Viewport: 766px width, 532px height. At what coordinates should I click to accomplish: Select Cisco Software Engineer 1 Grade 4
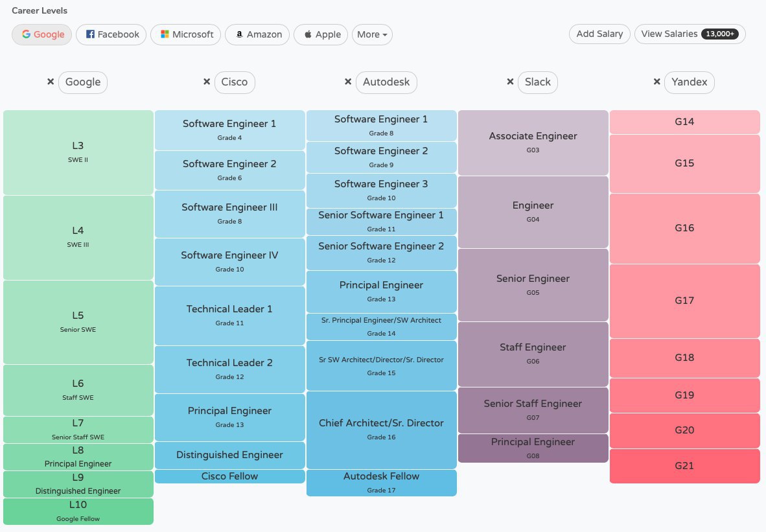pyautogui.click(x=229, y=130)
